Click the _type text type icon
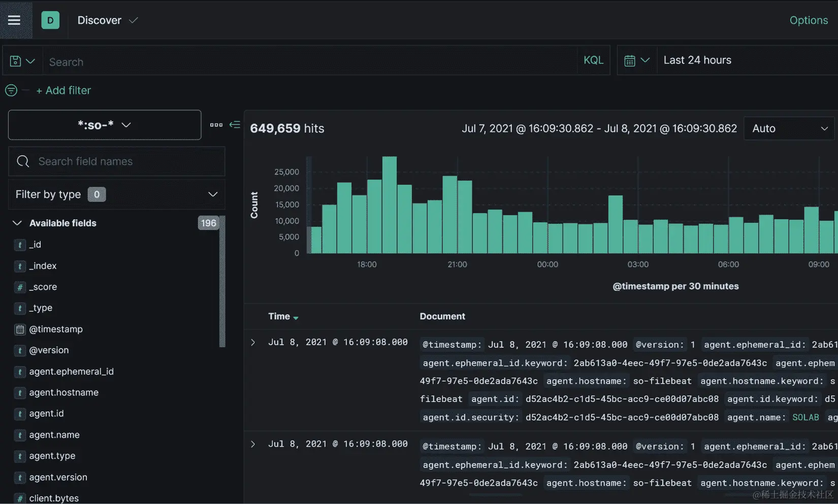The image size is (838, 504). click(19, 308)
